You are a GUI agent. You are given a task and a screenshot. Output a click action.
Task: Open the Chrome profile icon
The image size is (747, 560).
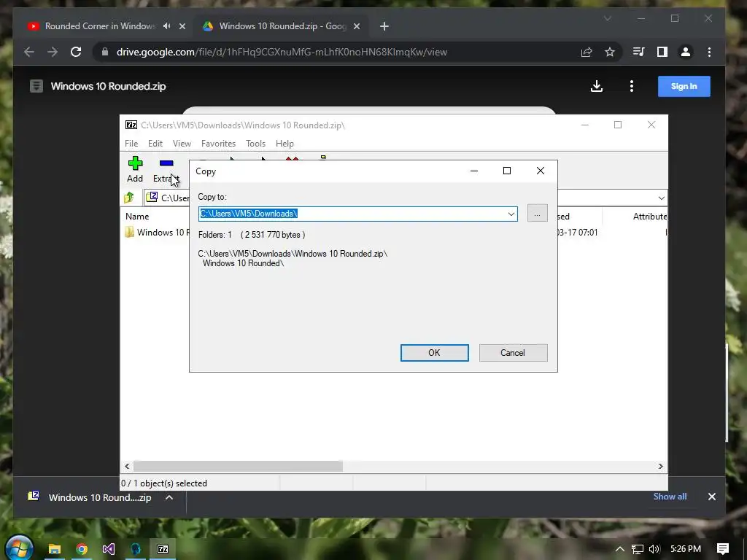point(686,52)
